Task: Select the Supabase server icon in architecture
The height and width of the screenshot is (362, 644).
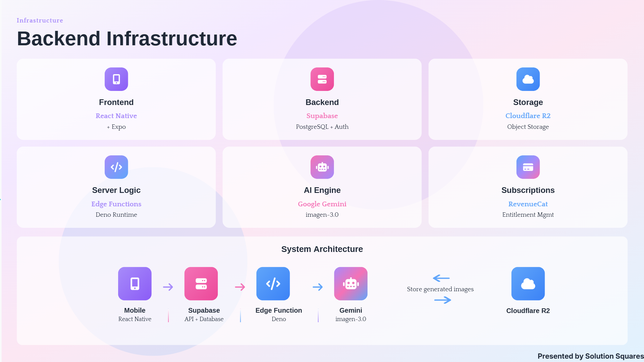Action: 201,283
